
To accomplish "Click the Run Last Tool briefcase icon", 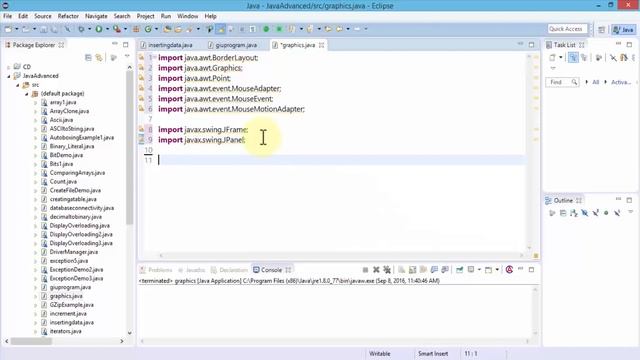I will pos(117,29).
